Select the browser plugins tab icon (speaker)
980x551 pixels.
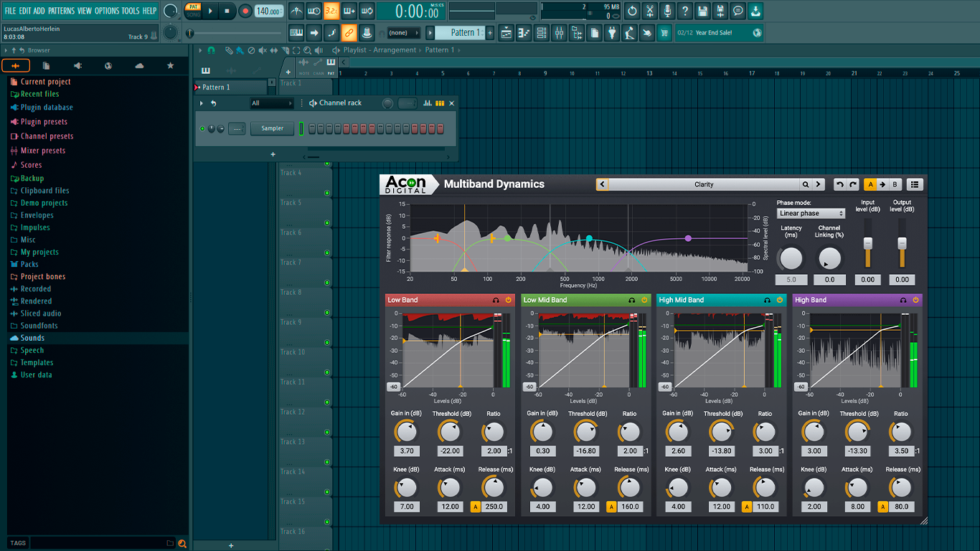(77, 66)
